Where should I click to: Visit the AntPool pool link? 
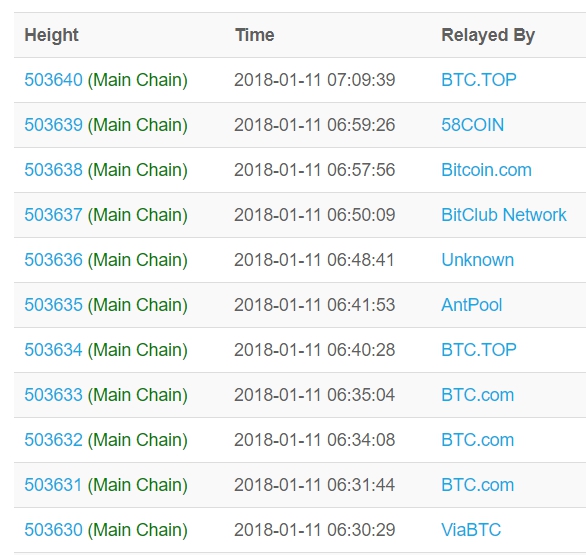472,305
